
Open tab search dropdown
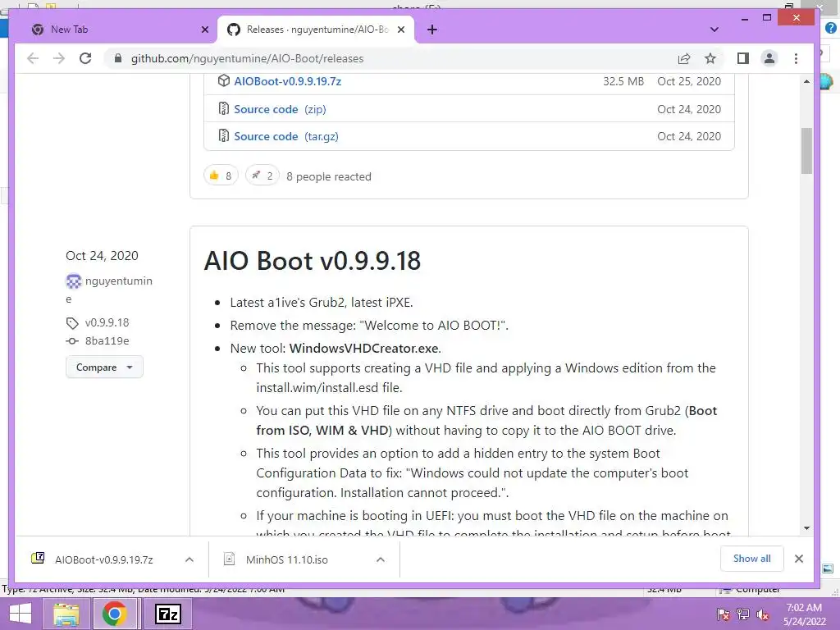[x=714, y=30]
